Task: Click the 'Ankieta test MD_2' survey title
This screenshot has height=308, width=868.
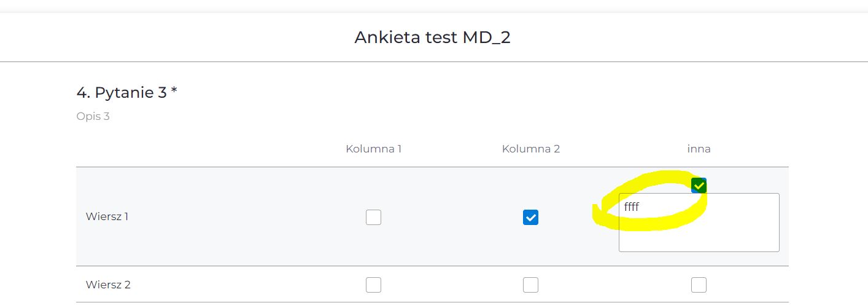Action: [432, 38]
